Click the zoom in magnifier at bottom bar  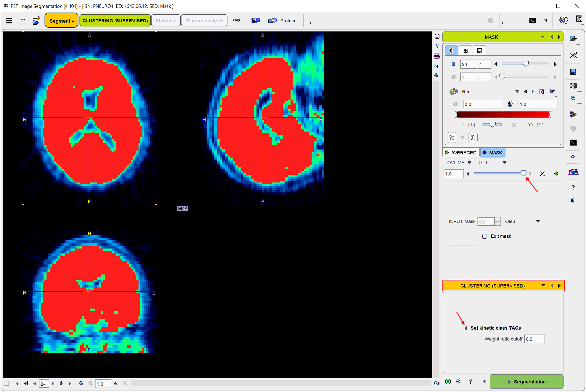[81, 383]
